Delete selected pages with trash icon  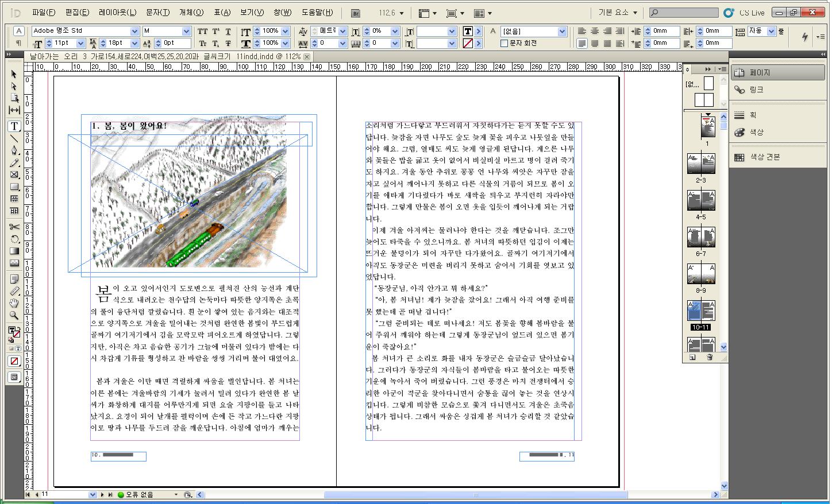click(710, 358)
